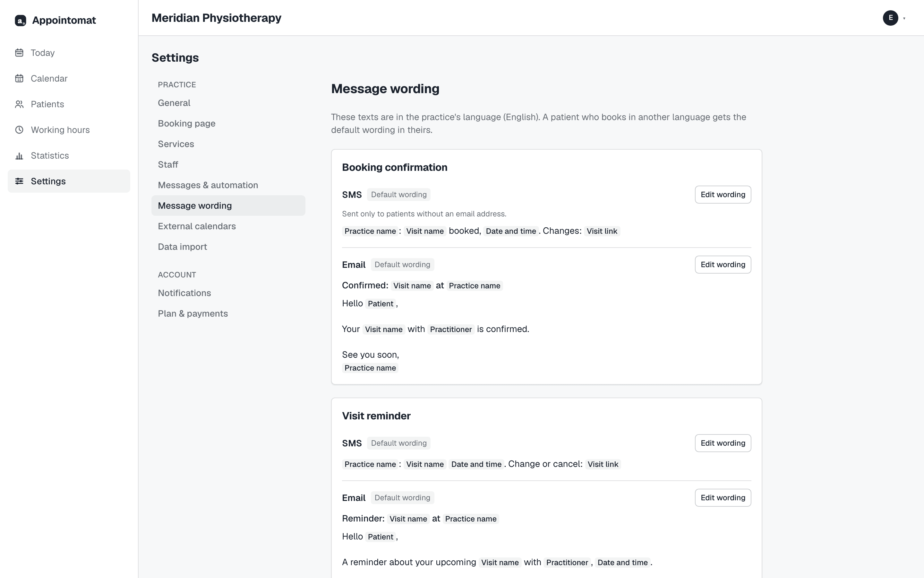Open Plan & payments settings
This screenshot has width=924, height=578.
pyautogui.click(x=228, y=313)
